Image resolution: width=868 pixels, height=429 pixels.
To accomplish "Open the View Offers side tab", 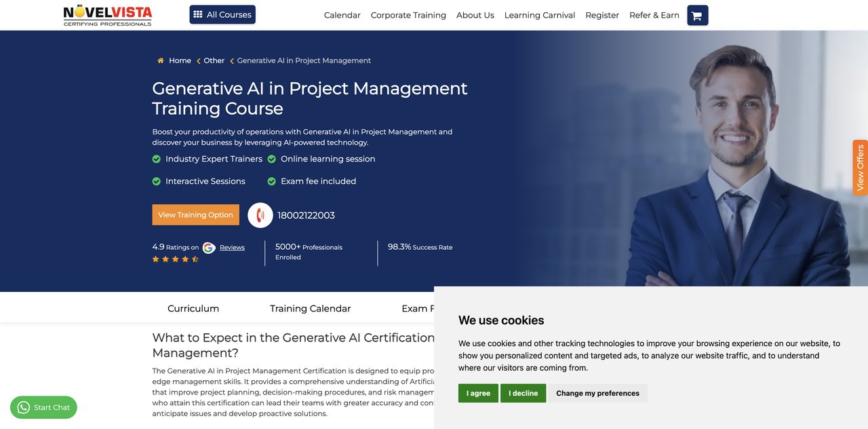I will (x=860, y=168).
